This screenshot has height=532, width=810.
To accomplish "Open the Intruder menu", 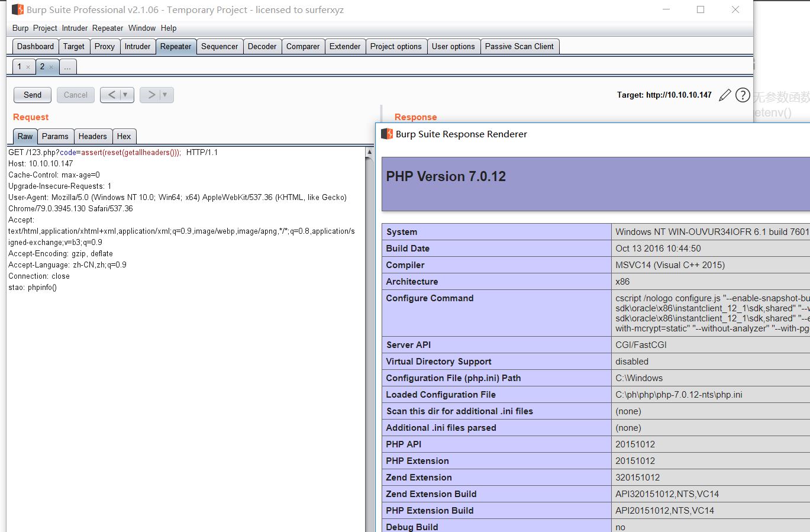I will coord(75,28).
